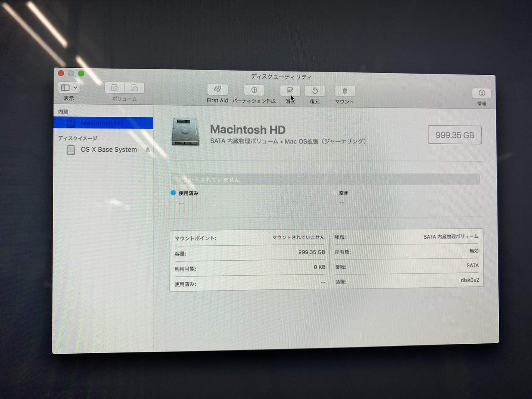The image size is (532, 399).
Task: Click the 使用済み blue legend dot
Action: coord(173,193)
